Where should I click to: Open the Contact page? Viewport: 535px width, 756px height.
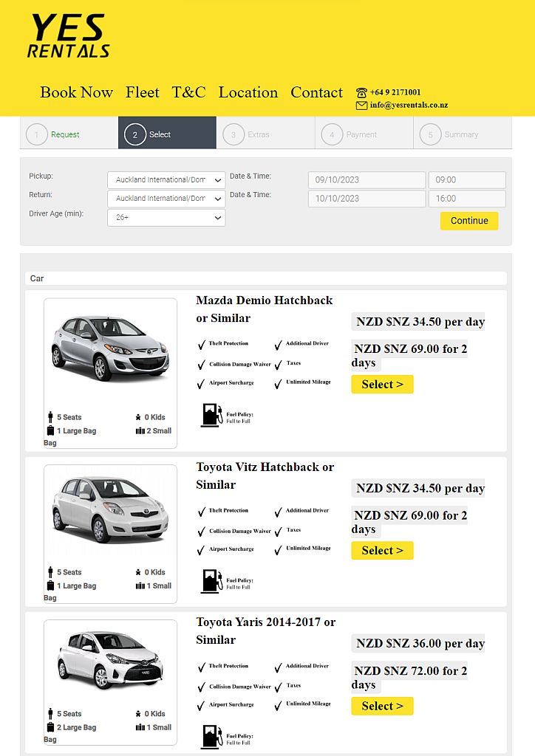(316, 92)
